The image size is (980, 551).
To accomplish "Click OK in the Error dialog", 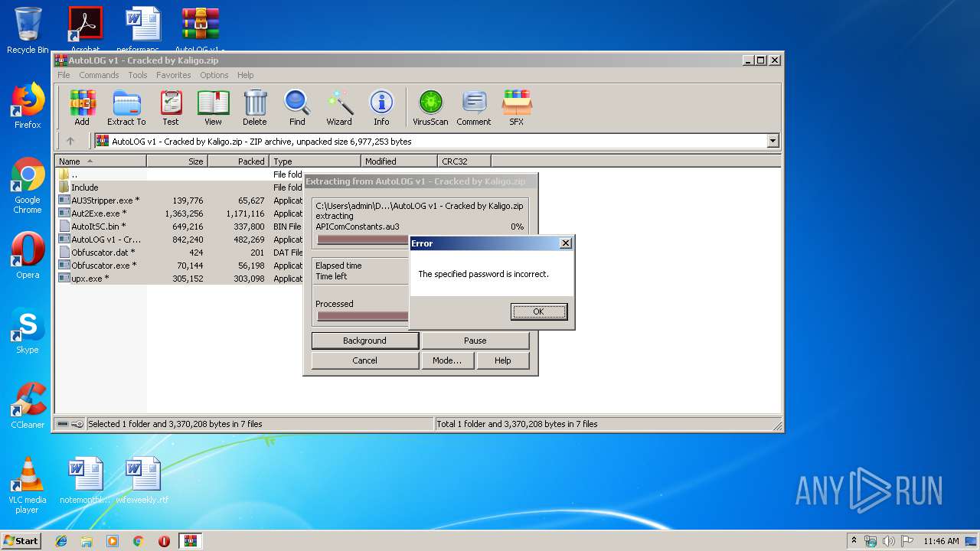I will (539, 311).
